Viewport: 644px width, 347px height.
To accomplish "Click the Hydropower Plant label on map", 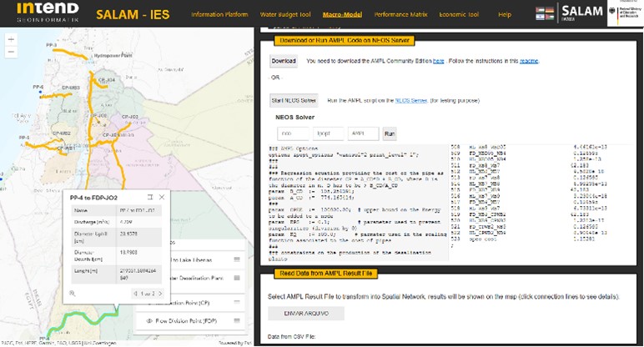I will (113, 55).
